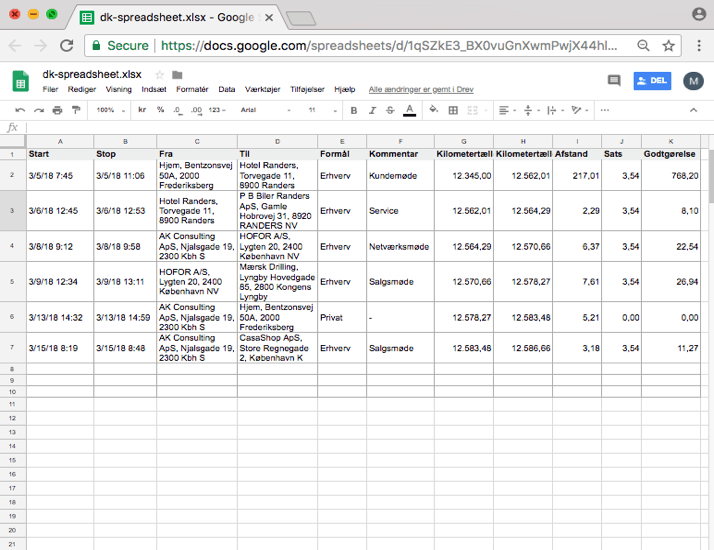Select the Privat cell
Screen dimensions: 714x550
pyautogui.click(x=342, y=317)
